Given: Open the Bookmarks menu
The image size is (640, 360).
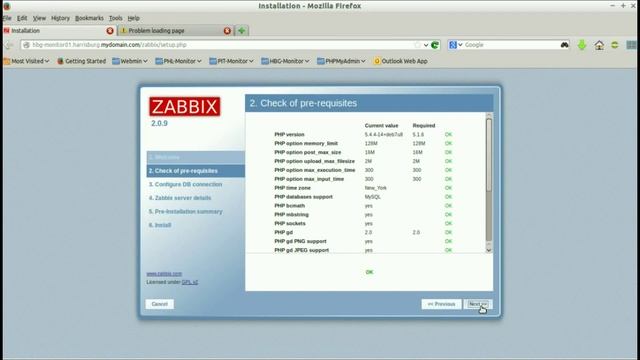Looking at the screenshot, I should [89, 18].
